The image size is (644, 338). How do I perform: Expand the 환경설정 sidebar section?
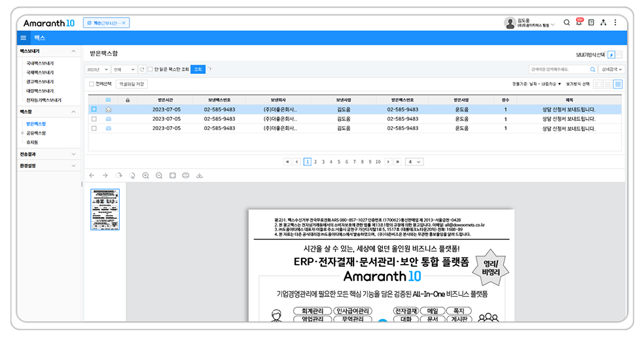(73, 165)
